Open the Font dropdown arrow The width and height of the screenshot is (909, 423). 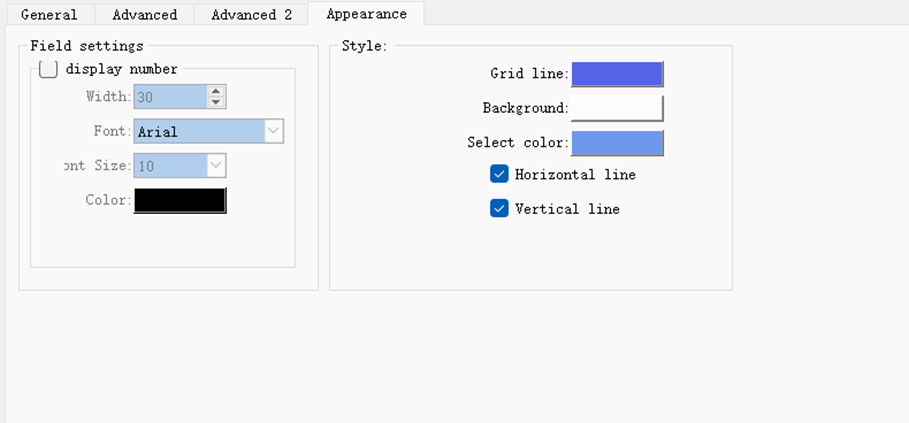[x=274, y=131]
